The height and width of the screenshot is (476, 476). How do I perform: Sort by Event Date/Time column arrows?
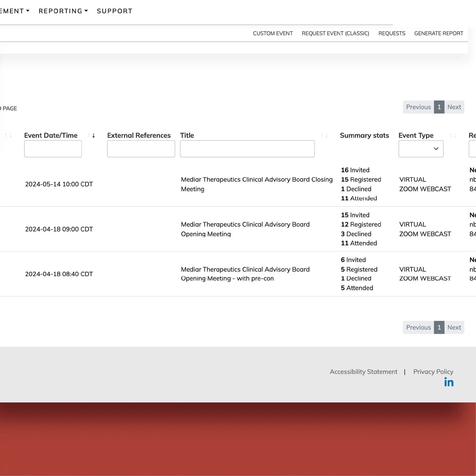pos(91,135)
